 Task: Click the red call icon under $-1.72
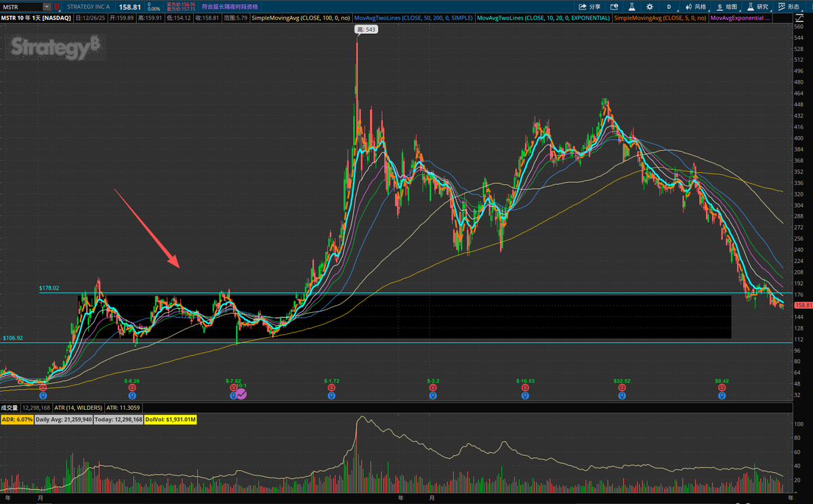pos(331,387)
